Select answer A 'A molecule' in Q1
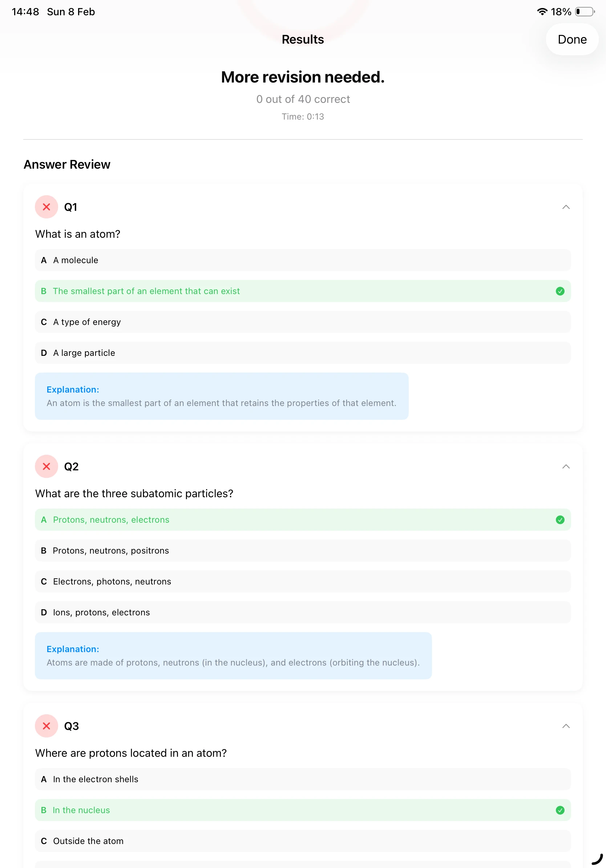Image resolution: width=606 pixels, height=868 pixels. pos(302,260)
